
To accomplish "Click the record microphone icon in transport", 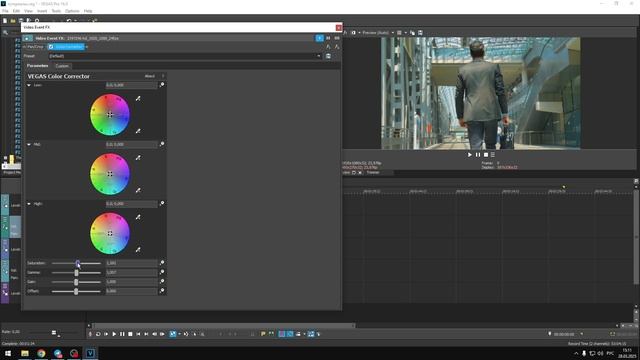I will 90,334.
